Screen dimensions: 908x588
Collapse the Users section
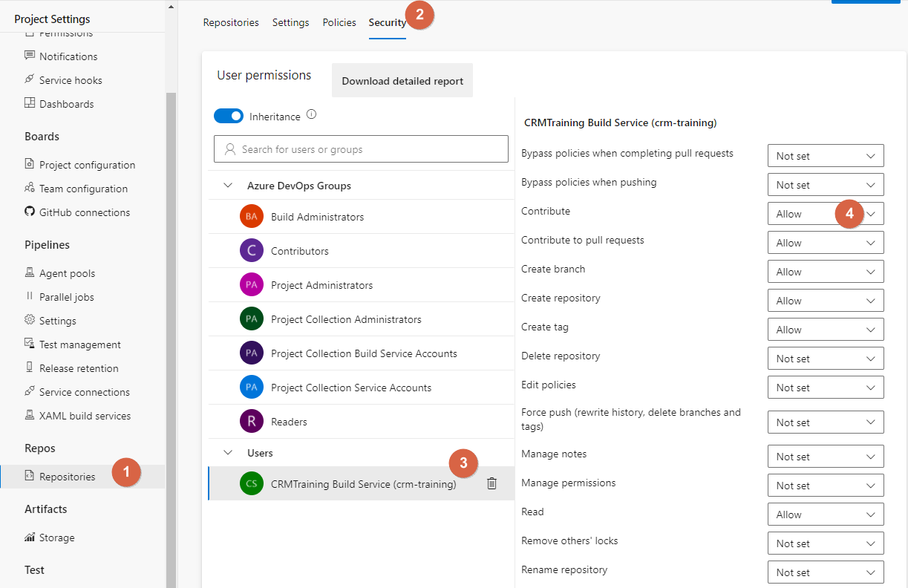[228, 452]
